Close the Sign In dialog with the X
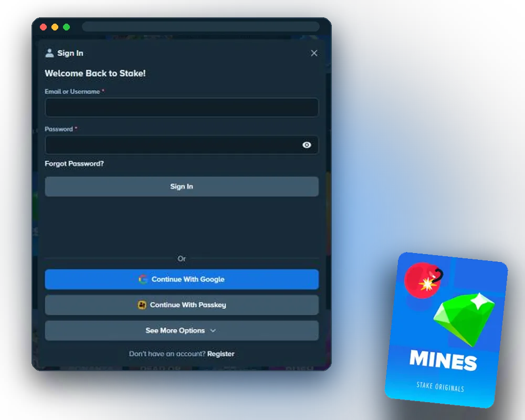 314,53
